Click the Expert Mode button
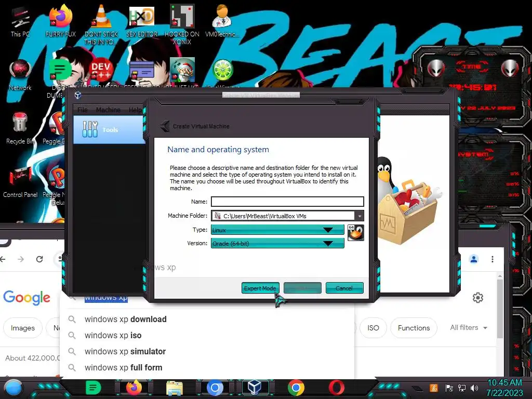The image size is (532, 399). pyautogui.click(x=260, y=288)
